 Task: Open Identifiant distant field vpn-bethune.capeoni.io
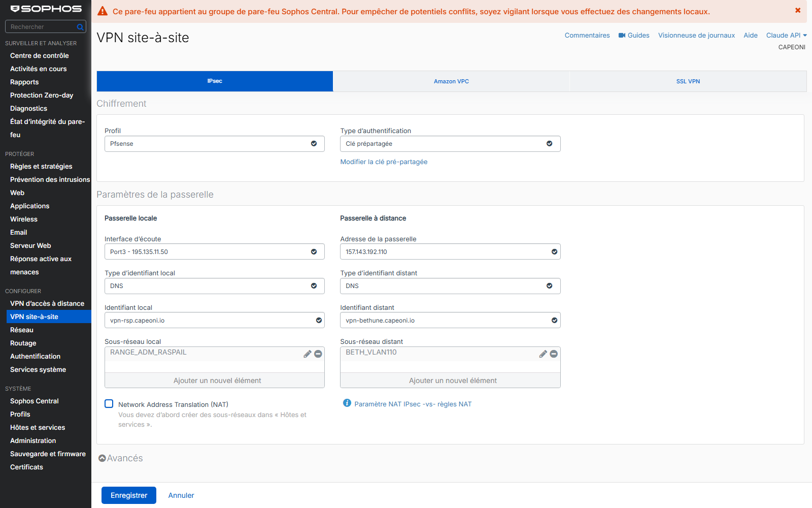click(x=450, y=321)
